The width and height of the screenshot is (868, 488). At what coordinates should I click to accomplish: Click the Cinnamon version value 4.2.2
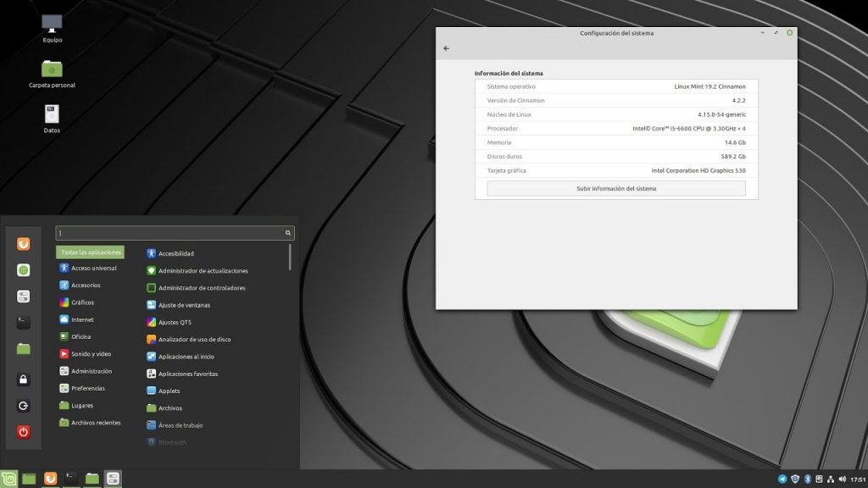pos(738,101)
